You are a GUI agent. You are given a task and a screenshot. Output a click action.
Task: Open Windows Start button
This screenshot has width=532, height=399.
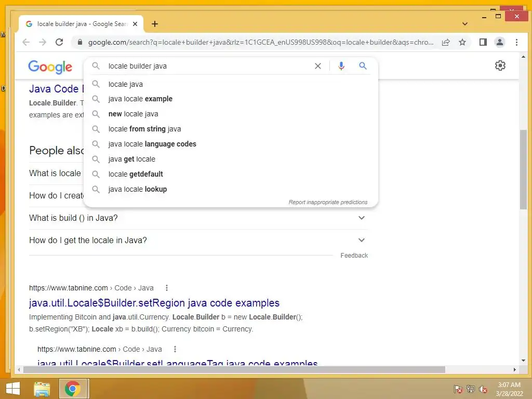click(13, 389)
